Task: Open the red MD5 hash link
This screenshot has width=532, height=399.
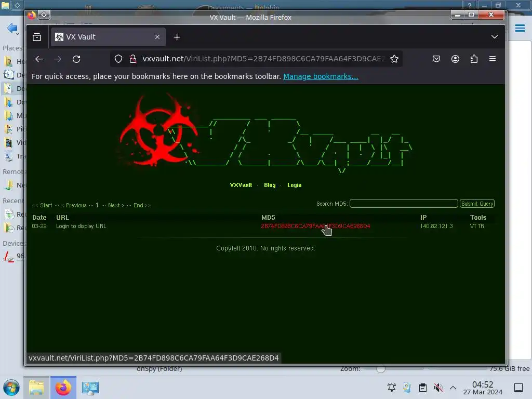Action: 315,226
